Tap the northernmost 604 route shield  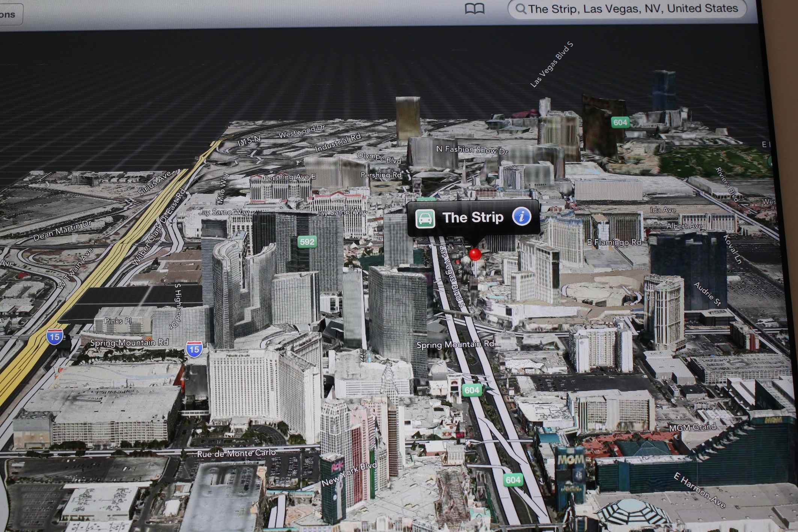pos(620,122)
